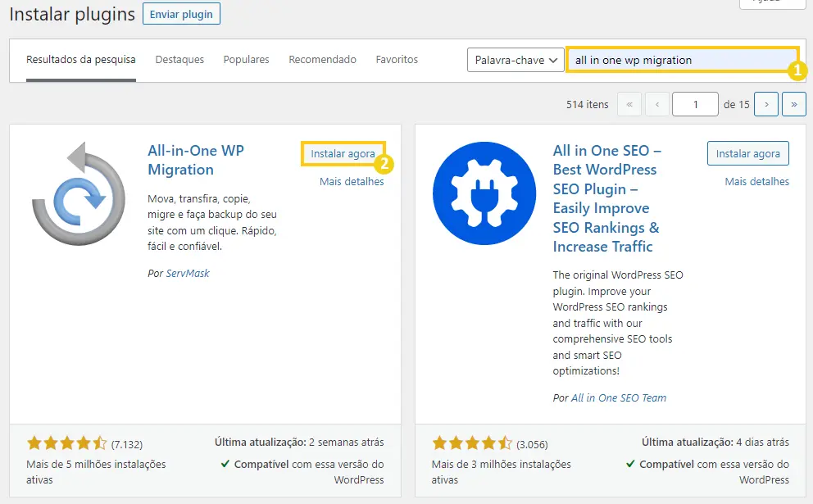
Task: Click the '514 itens' results count
Action: (x=588, y=105)
